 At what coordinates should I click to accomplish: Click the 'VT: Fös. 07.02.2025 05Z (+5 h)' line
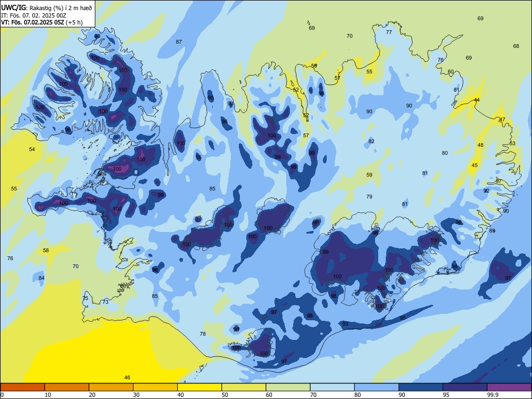pyautogui.click(x=41, y=22)
